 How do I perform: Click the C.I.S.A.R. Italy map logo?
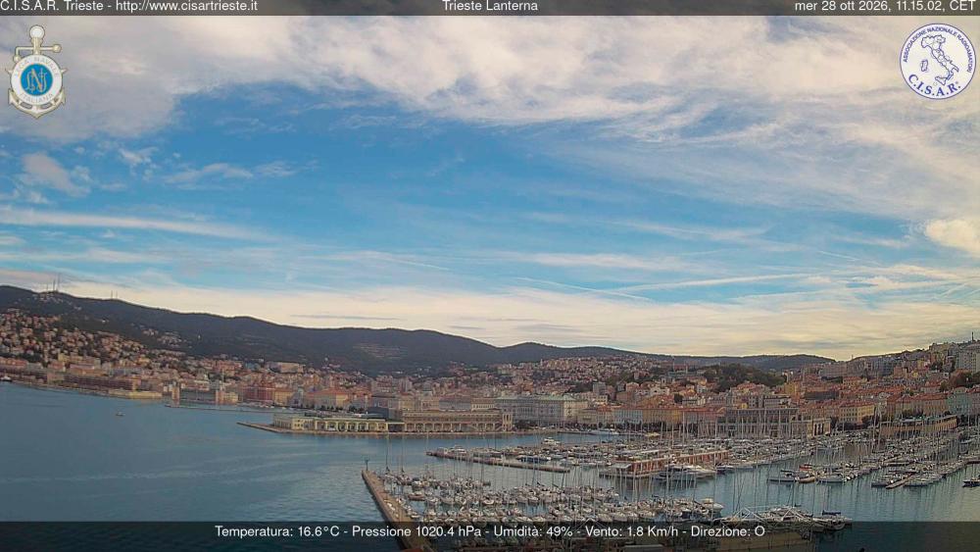(x=937, y=61)
